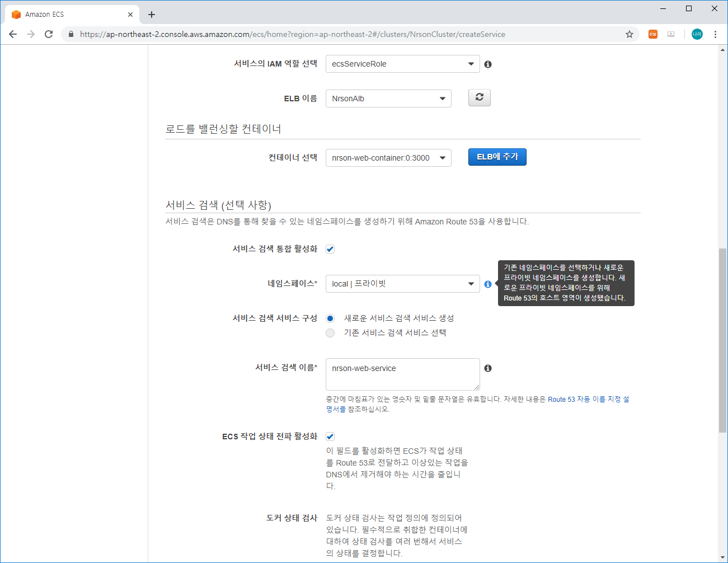
Task: Click the ECS 작업 상태 전파 활성화 label
Action: tap(270, 437)
